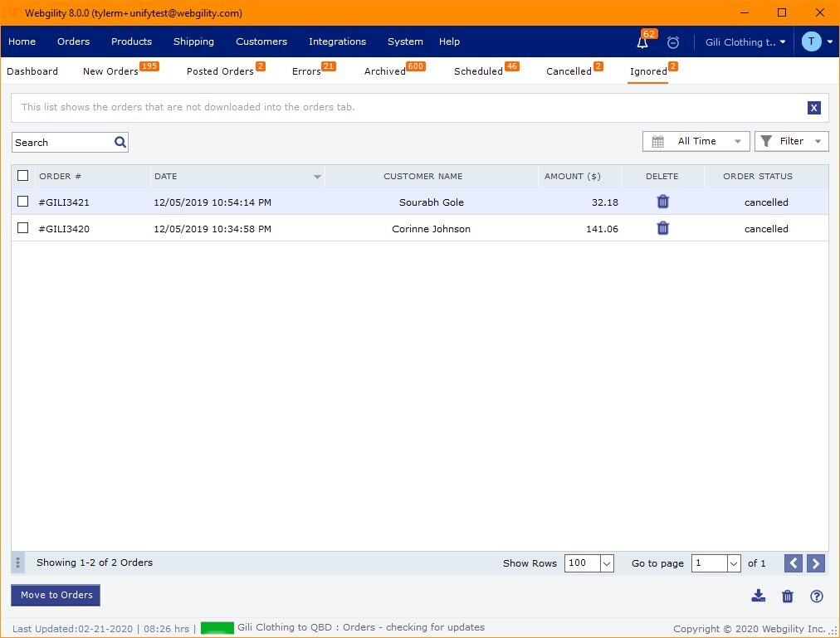Image resolution: width=840 pixels, height=638 pixels.
Task: Click customer name Corinne Johnson
Action: pyautogui.click(x=432, y=229)
